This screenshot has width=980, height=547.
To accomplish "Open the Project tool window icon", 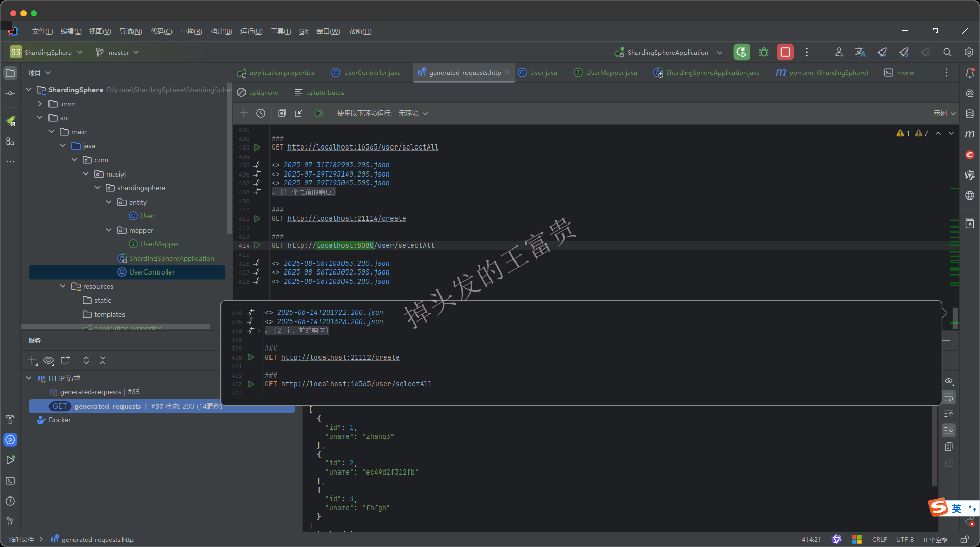I will (x=10, y=73).
